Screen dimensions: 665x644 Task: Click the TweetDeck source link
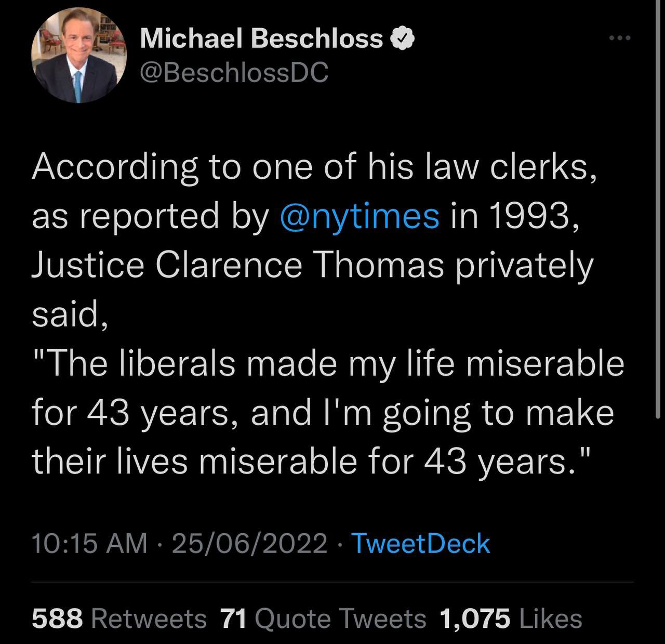pos(421,543)
